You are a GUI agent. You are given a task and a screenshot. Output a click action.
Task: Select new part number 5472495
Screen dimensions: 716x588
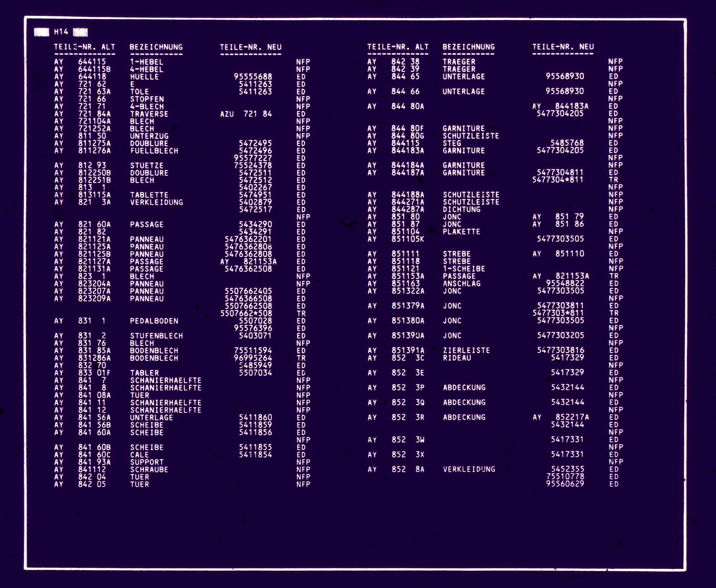[x=255, y=143]
